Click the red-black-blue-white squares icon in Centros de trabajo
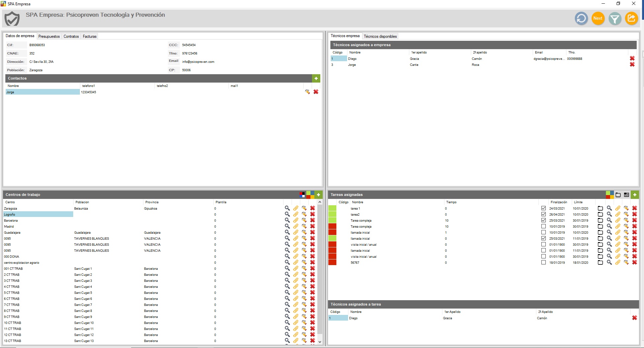644x348 pixels. (302, 195)
